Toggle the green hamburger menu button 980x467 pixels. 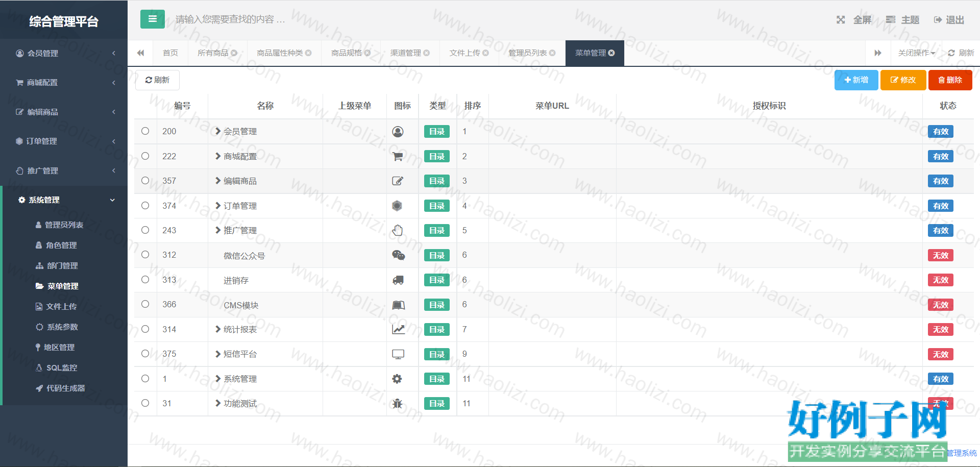tap(152, 19)
